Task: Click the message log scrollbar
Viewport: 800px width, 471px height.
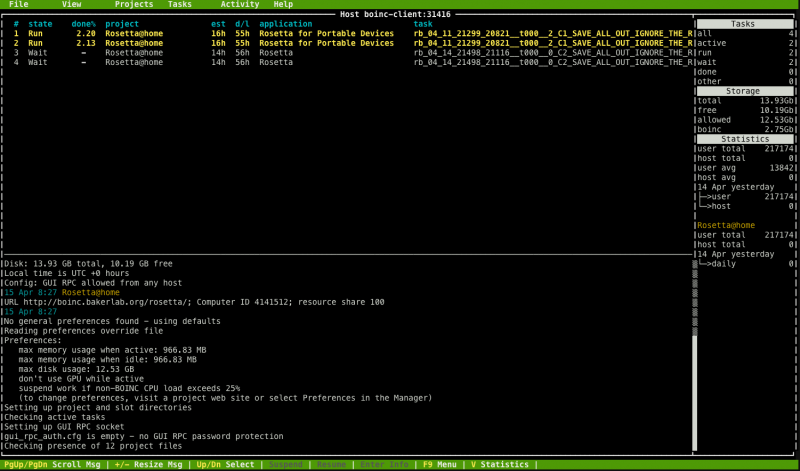Action: click(694, 350)
